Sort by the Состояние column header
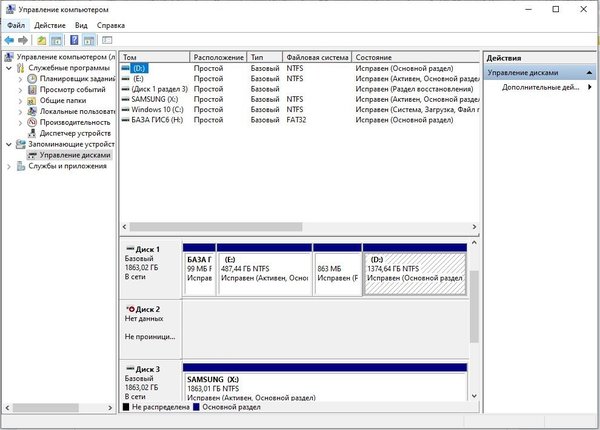Image resolution: width=600 pixels, height=430 pixels. coord(416,57)
